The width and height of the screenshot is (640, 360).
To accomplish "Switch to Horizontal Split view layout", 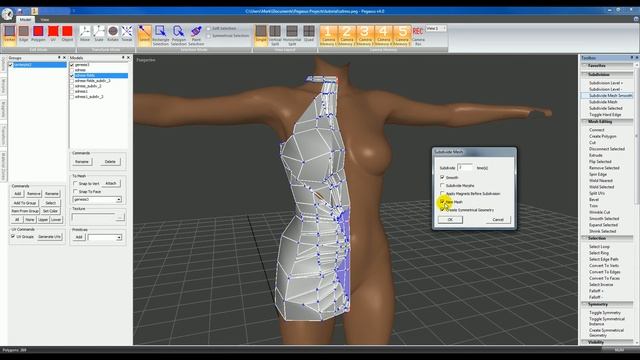I will pyautogui.click(x=292, y=35).
